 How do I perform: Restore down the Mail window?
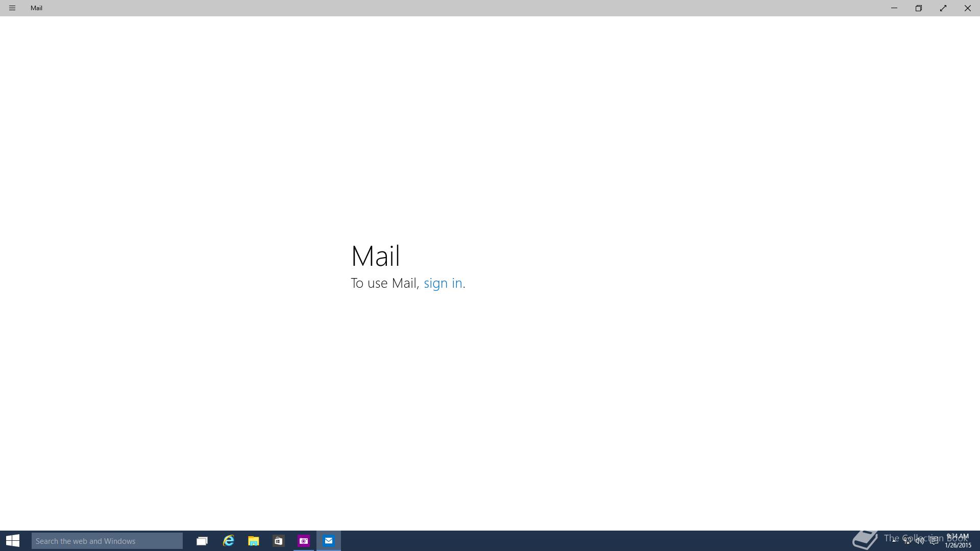pos(919,8)
